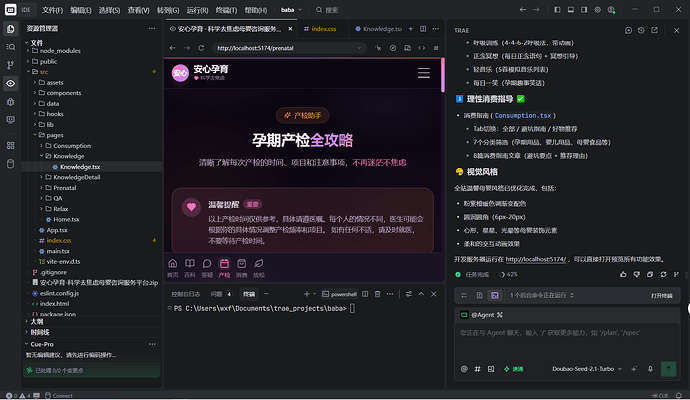Image resolution: width=690 pixels, height=400 pixels.
Task: Start a new chat in the TRAE panel
Action: coord(628,30)
